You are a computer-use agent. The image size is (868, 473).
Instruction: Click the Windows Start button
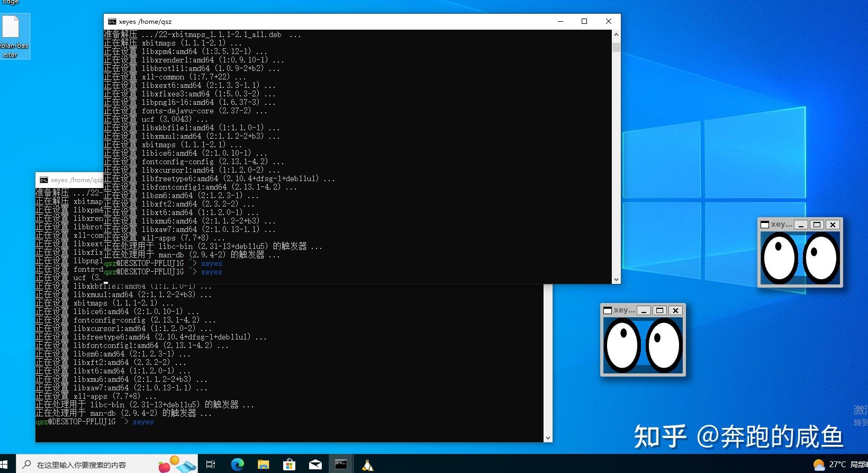pos(4,465)
